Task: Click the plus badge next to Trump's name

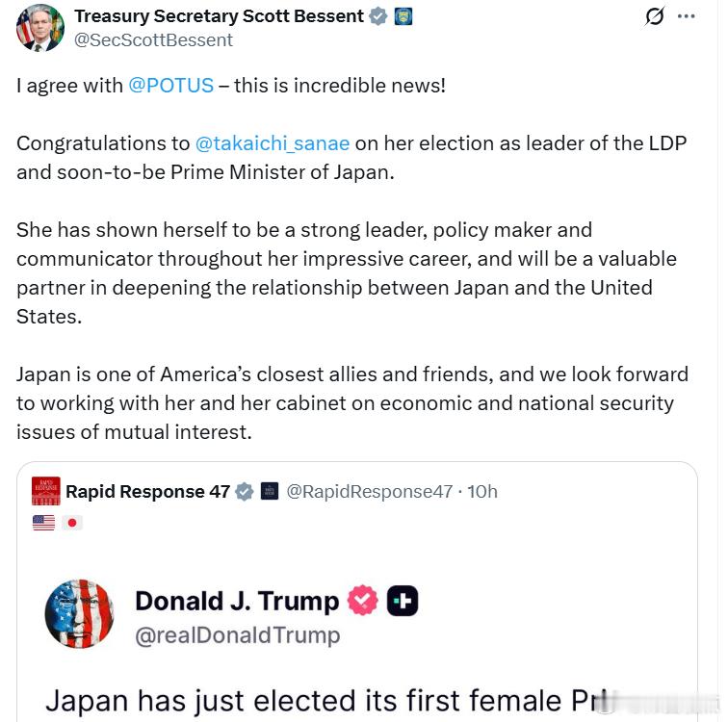Action: [x=403, y=602]
